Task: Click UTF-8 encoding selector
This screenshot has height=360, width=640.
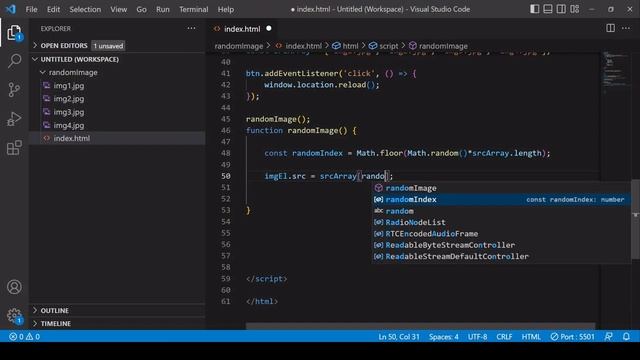Action: 478,337
